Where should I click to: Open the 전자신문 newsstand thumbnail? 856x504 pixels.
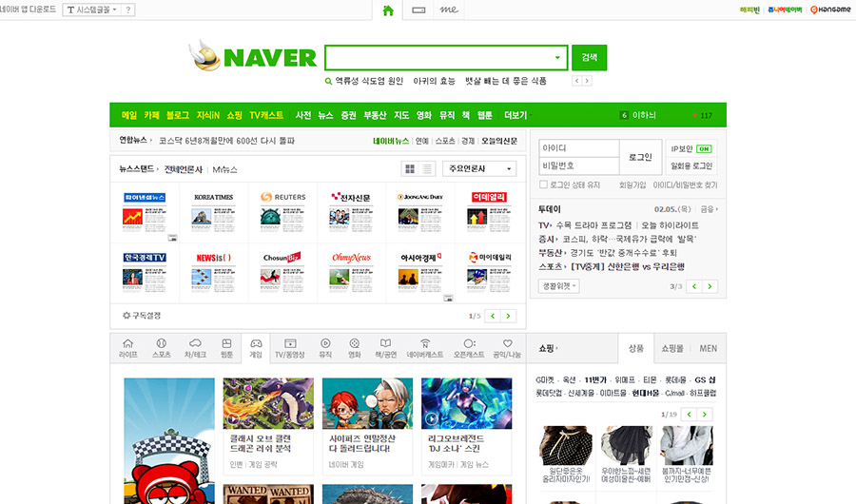tap(352, 212)
